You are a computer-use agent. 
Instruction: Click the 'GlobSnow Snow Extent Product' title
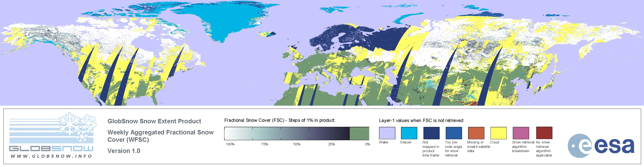[154, 121]
